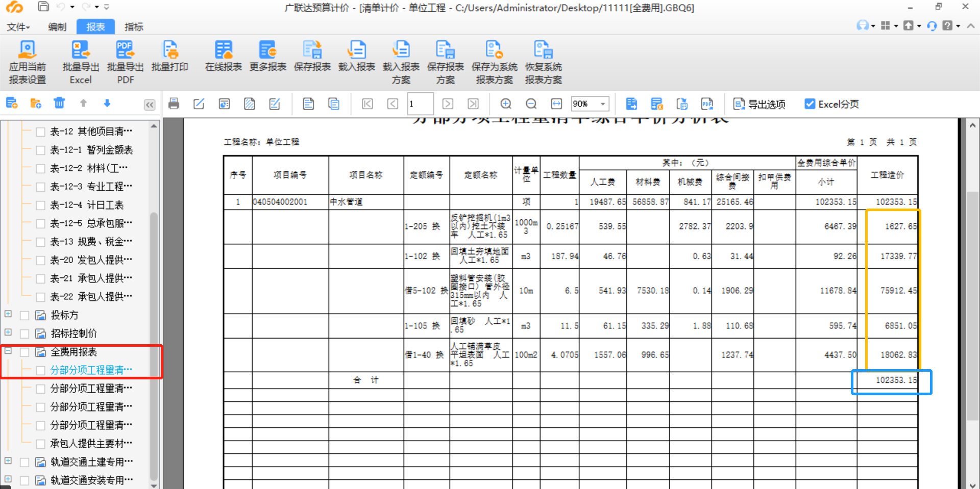The width and height of the screenshot is (980, 489).
Task: Click 导出选项 button
Action: pyautogui.click(x=759, y=104)
